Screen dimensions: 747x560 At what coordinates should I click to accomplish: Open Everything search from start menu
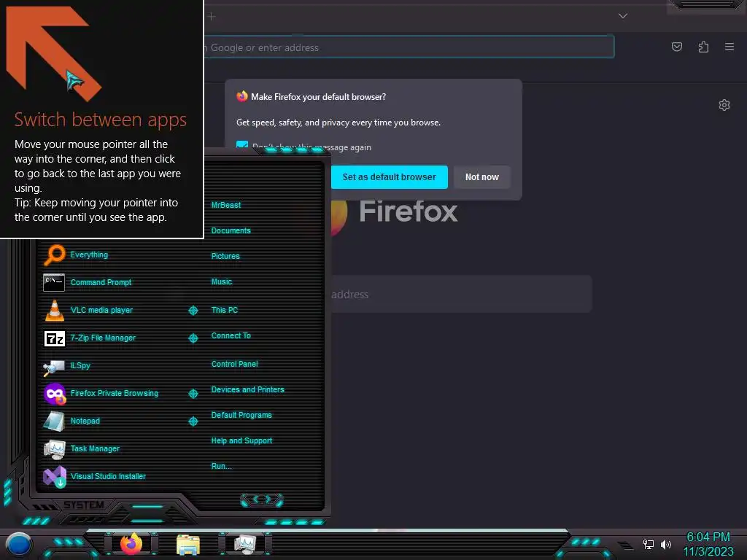(89, 254)
